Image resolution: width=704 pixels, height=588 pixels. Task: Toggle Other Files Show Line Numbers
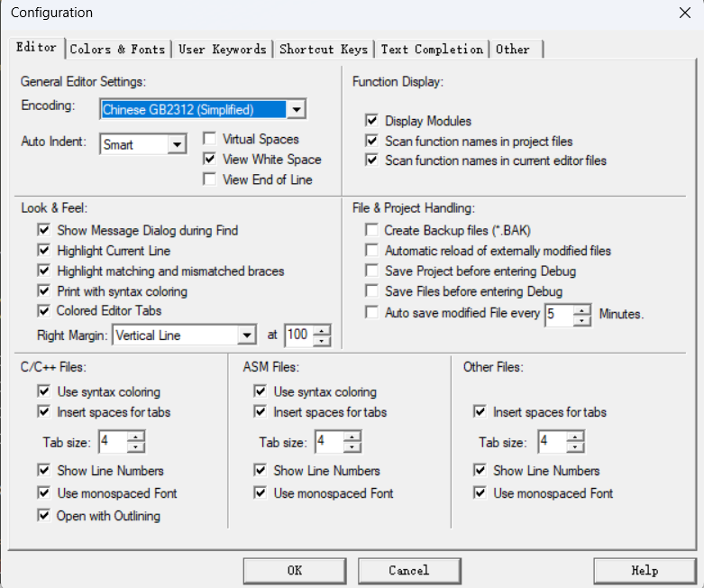coord(480,471)
